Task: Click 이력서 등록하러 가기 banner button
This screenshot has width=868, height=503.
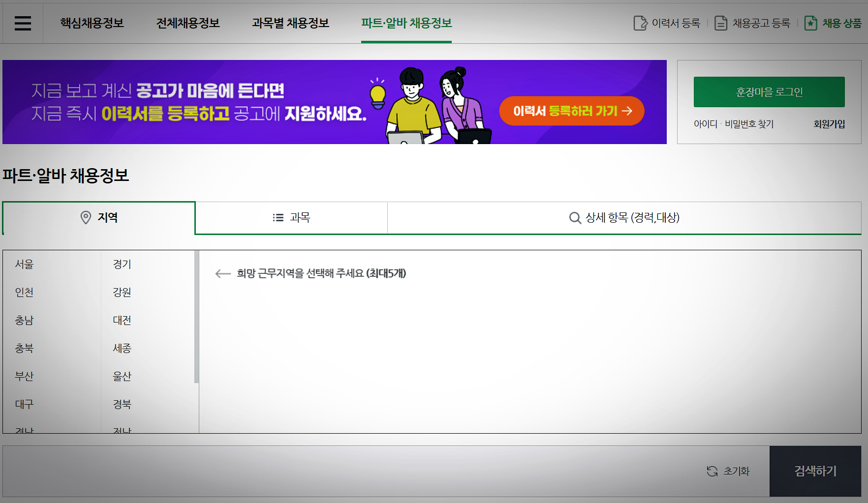Action: tap(571, 111)
